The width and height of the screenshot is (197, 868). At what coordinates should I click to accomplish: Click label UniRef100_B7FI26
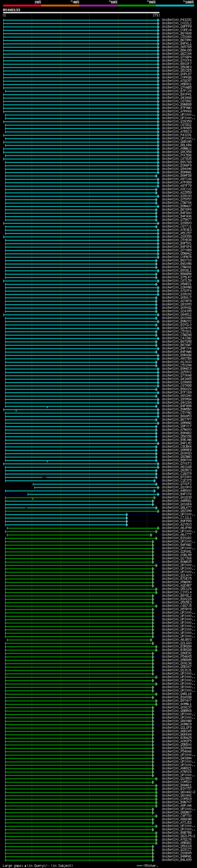(177, 91)
